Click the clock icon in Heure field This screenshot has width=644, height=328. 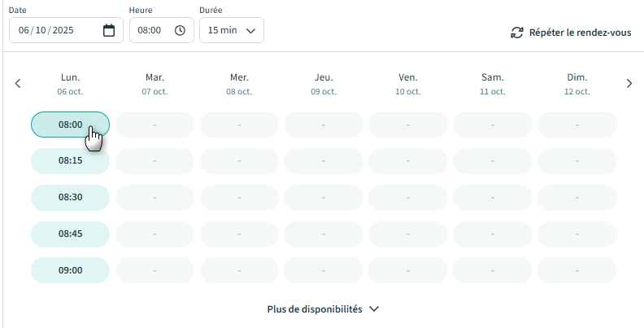click(180, 30)
